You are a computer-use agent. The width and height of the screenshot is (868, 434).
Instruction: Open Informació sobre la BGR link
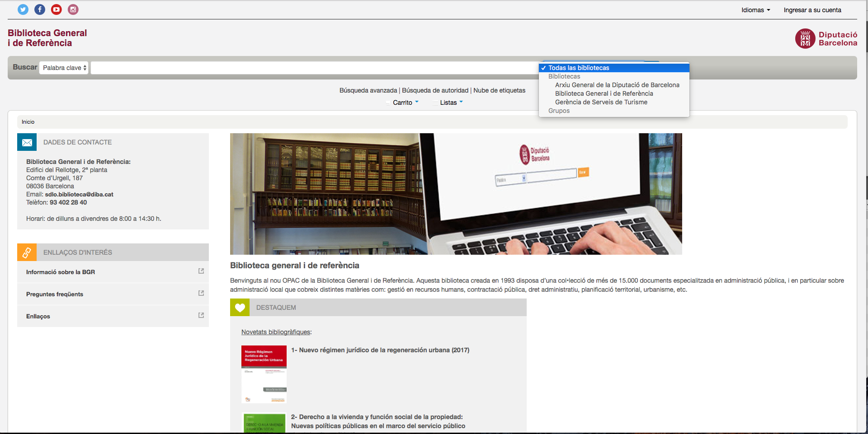(x=61, y=272)
